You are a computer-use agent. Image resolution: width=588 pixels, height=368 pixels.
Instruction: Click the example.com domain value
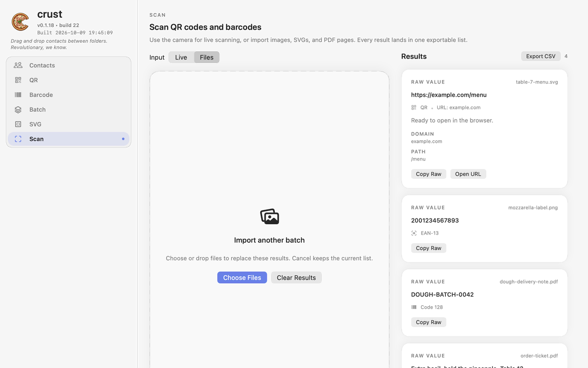pos(427,141)
